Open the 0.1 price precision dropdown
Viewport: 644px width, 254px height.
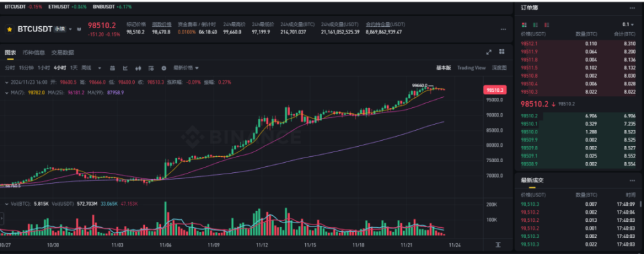pos(629,25)
